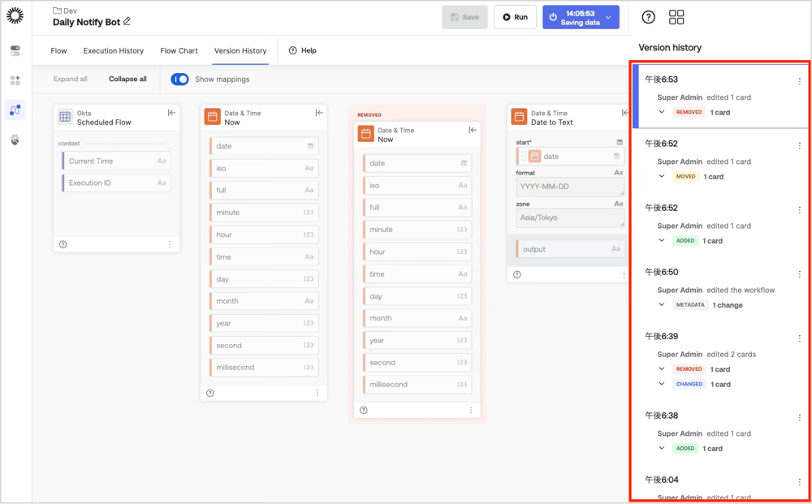Viewport: 812px width, 504px height.
Task: Open options for the 午後6:50 version
Action: (800, 274)
